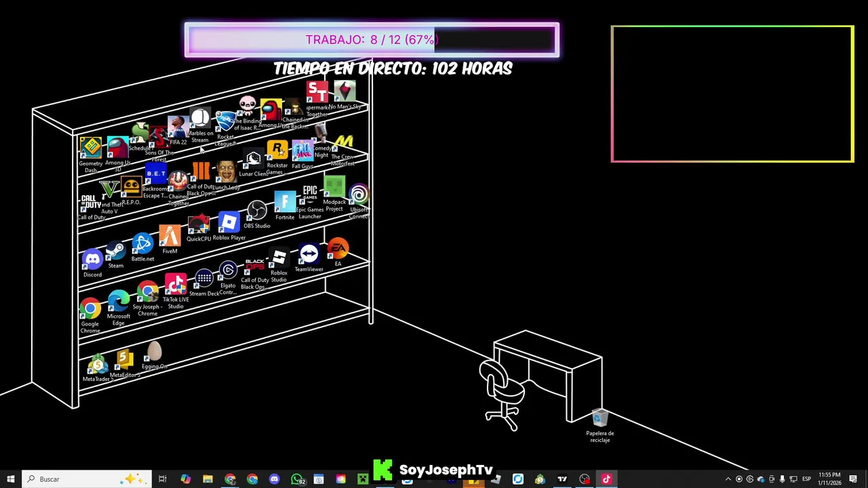Open WhatsApp from the taskbar

coord(296,479)
